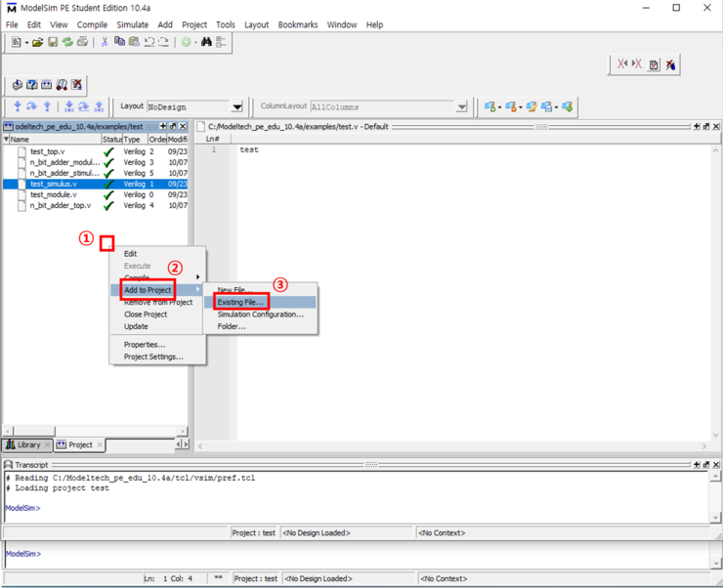Click the Previous X coverage icon in upper-right toolbar
Viewport: 723px width, 588px height.
pos(622,64)
